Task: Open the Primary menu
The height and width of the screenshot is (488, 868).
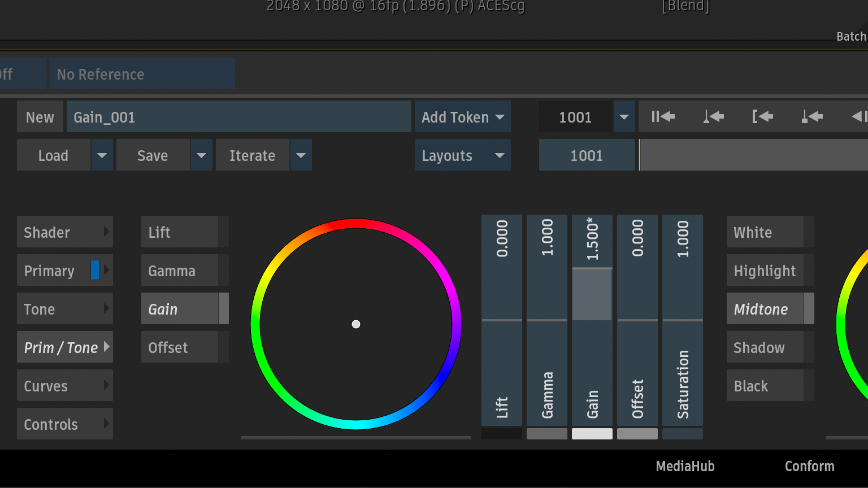Action: pyautogui.click(x=65, y=270)
